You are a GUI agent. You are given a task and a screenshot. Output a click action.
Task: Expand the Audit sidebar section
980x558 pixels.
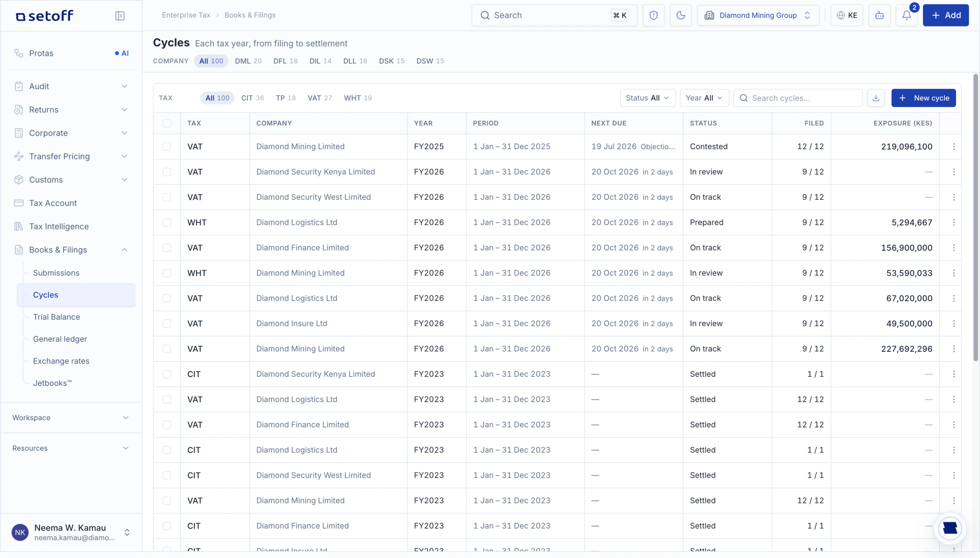(x=71, y=86)
